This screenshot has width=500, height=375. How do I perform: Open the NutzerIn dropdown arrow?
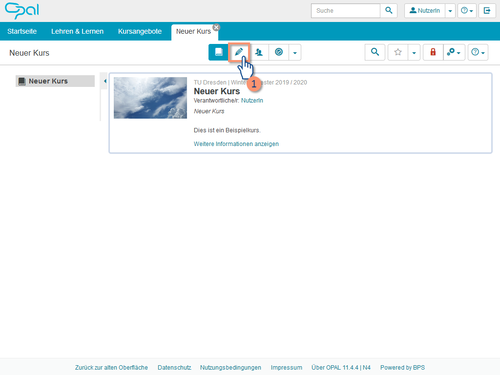(x=450, y=11)
